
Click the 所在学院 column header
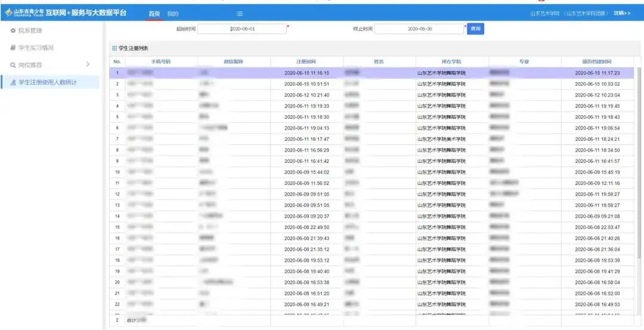pyautogui.click(x=451, y=61)
